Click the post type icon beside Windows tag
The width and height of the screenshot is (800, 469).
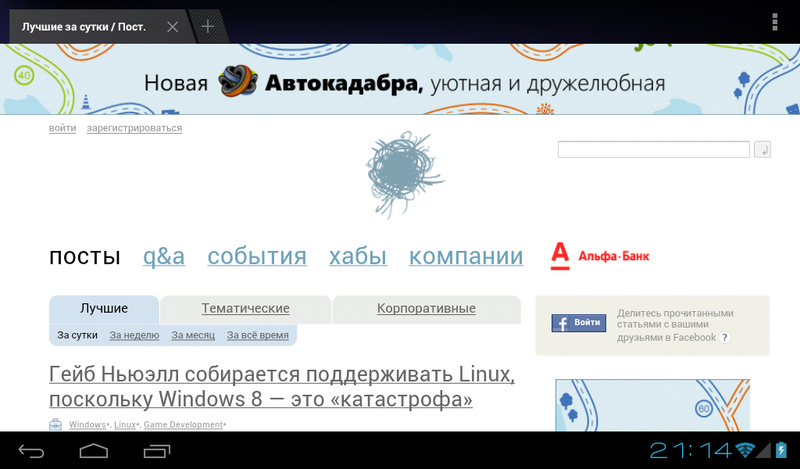[x=56, y=425]
